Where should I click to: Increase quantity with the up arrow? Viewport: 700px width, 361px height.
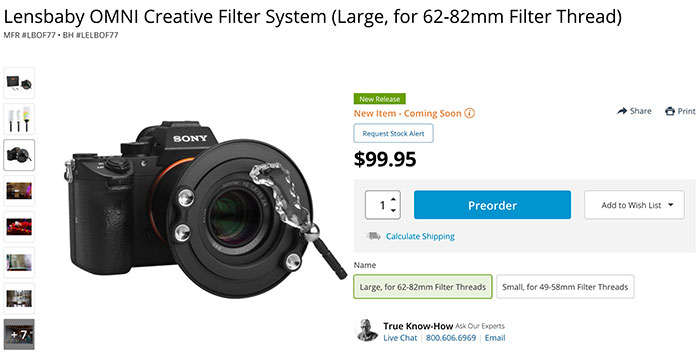pyautogui.click(x=393, y=199)
